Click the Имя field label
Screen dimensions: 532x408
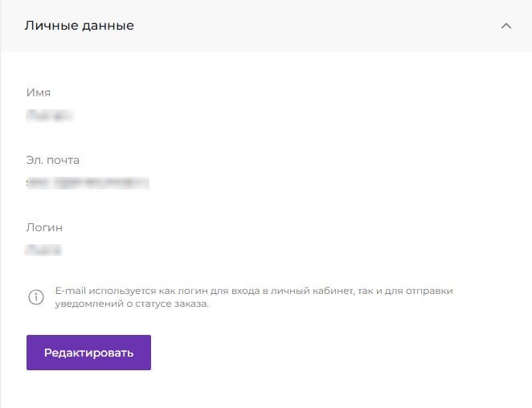(39, 92)
